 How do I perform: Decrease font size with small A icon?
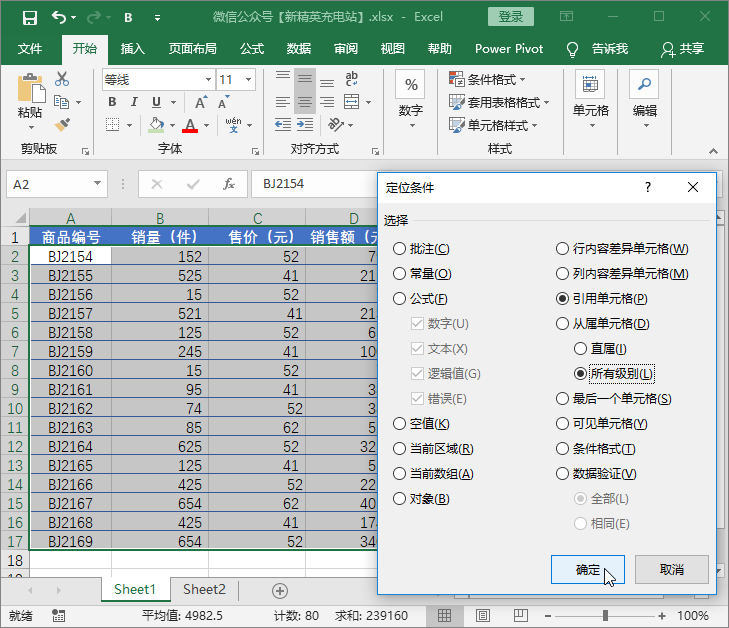[224, 102]
